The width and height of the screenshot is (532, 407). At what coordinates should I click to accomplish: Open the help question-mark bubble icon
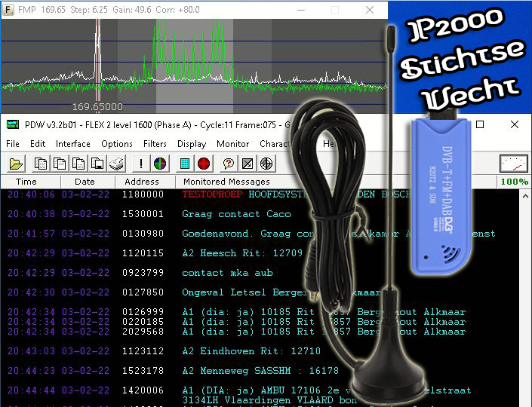tap(229, 164)
